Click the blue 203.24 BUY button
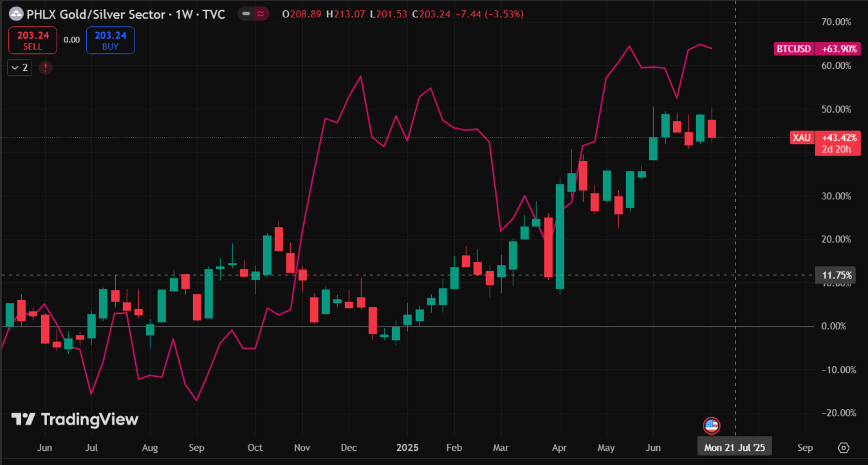Screen dimensions: 868x465 tap(110, 41)
